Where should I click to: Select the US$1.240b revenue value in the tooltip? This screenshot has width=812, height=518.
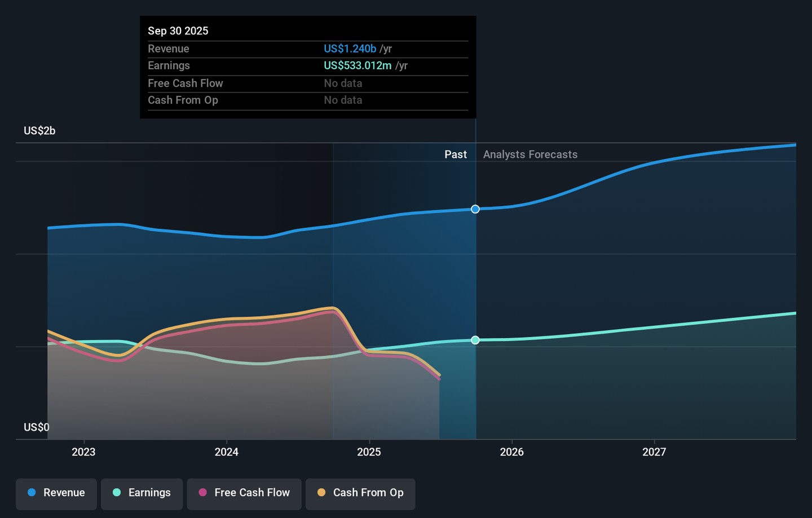click(x=350, y=49)
